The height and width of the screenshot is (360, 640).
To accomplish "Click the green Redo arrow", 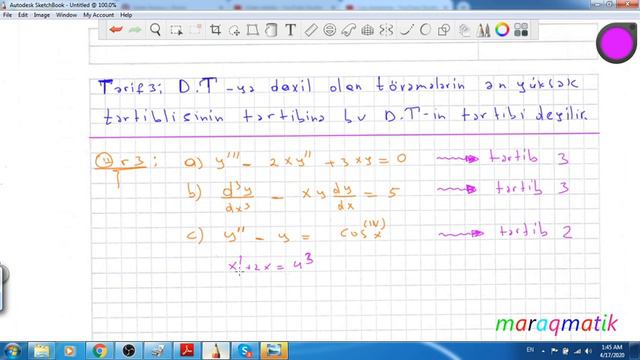I will (135, 30).
